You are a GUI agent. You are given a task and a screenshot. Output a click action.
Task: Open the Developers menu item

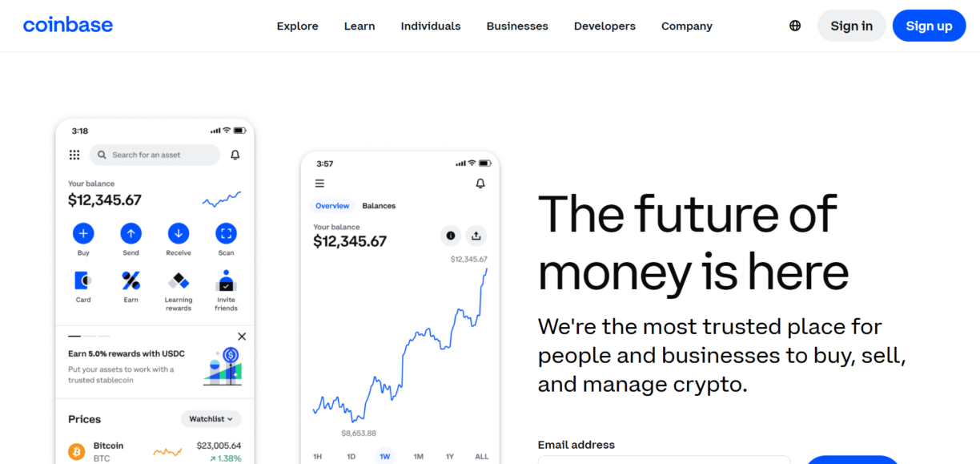[x=604, y=26]
